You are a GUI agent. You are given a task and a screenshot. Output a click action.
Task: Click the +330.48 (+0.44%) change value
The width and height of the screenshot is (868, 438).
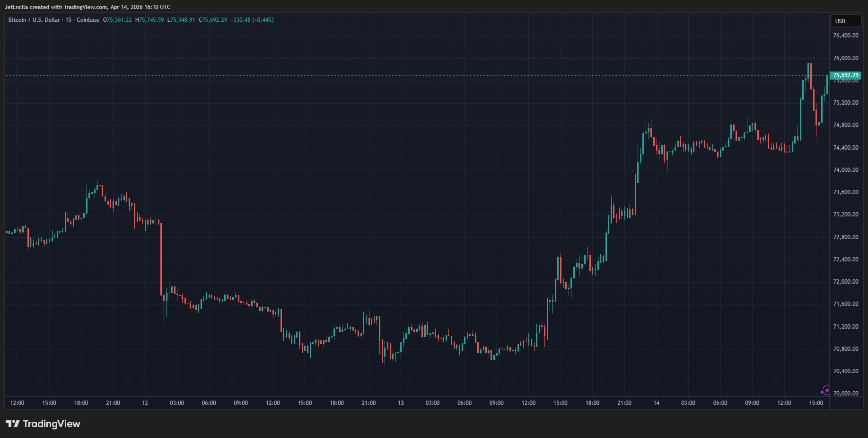pos(252,20)
